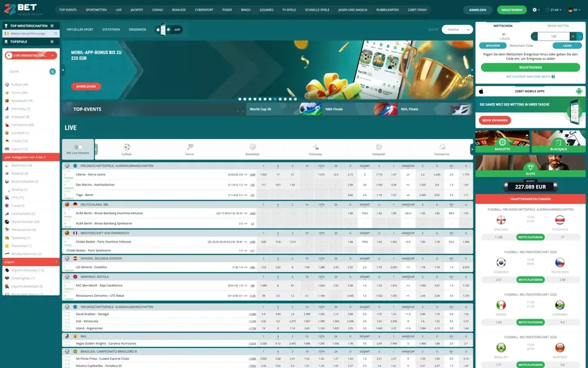This screenshot has height=368, width=588.
Task: Select Mortal Kombat (24) in sidebar
Action: [x=25, y=221]
